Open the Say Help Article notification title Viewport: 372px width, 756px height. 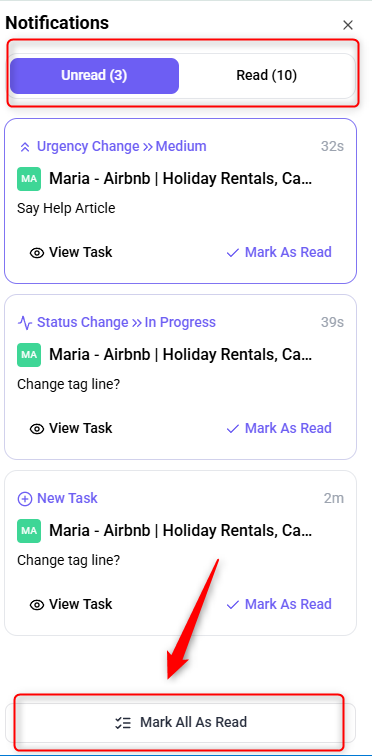click(66, 208)
